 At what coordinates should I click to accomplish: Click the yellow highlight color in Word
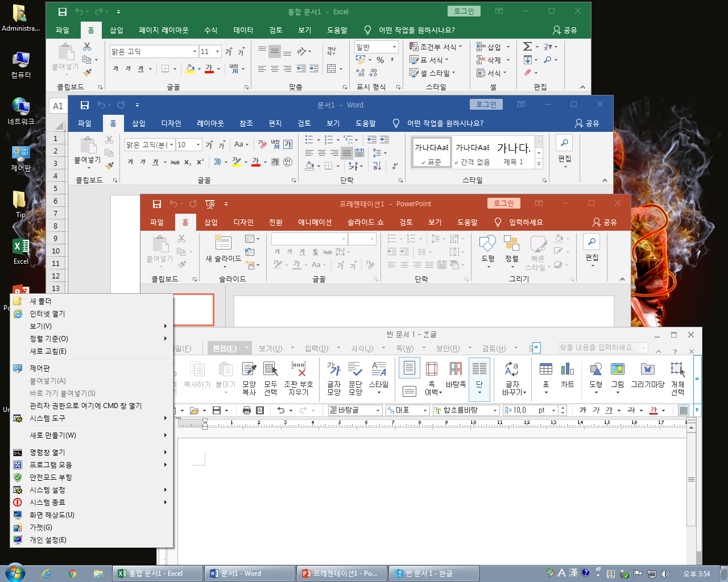pos(237,162)
